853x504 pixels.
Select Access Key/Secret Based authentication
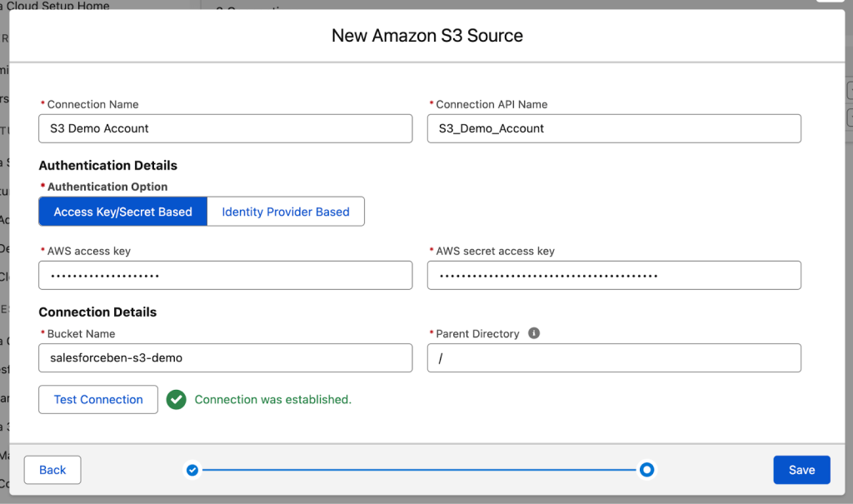click(123, 212)
